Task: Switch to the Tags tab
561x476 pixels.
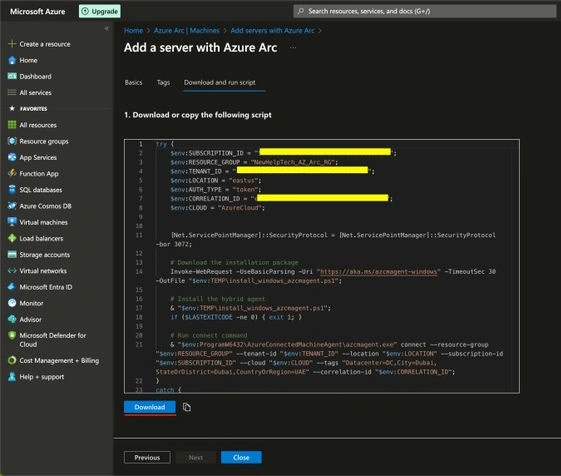Action: (x=163, y=83)
